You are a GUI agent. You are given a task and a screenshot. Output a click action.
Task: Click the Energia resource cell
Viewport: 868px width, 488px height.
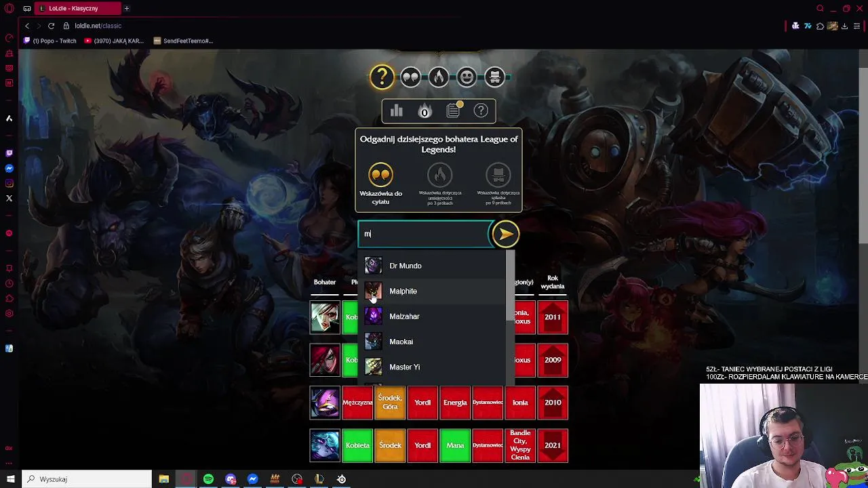click(x=455, y=403)
